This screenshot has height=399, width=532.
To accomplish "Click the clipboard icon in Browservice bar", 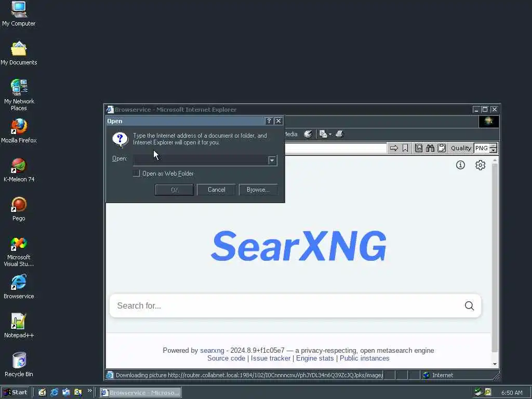I will (442, 148).
